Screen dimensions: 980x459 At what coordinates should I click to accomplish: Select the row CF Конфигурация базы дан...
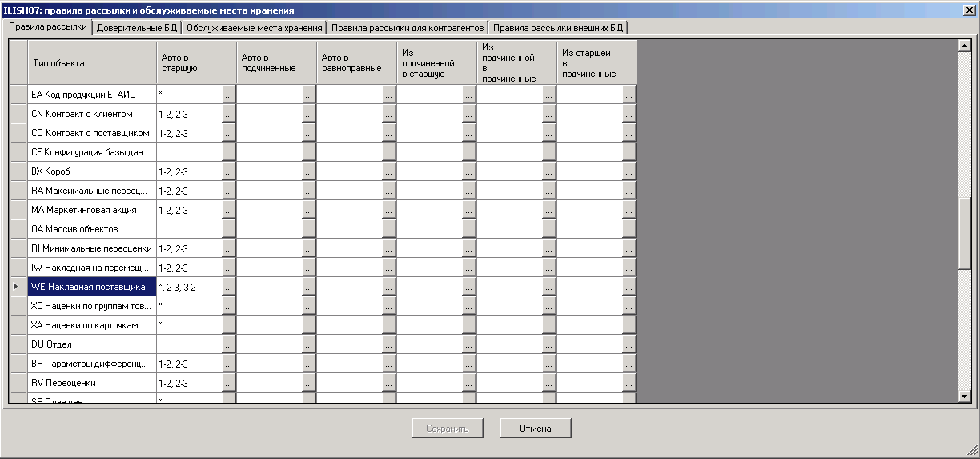[x=92, y=152]
